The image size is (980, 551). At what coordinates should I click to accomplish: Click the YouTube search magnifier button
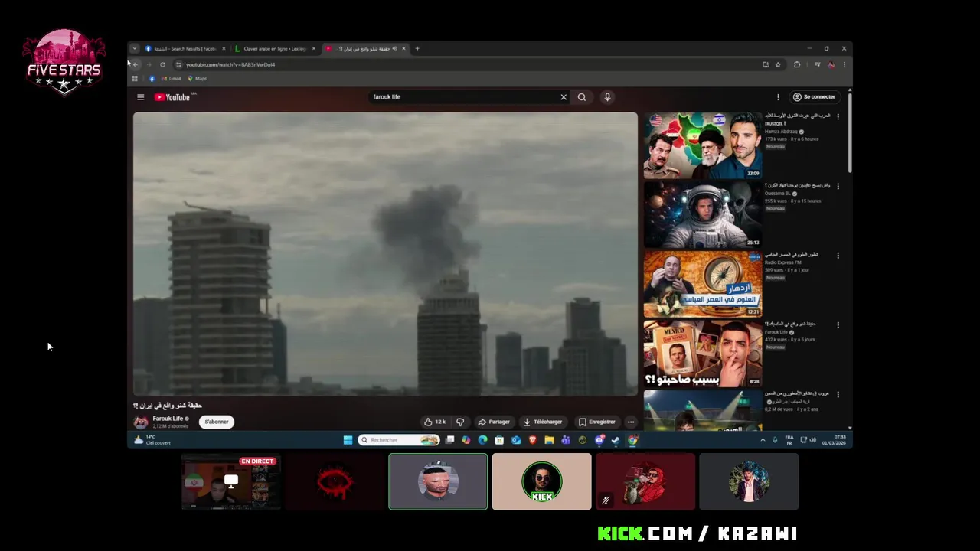pyautogui.click(x=582, y=97)
